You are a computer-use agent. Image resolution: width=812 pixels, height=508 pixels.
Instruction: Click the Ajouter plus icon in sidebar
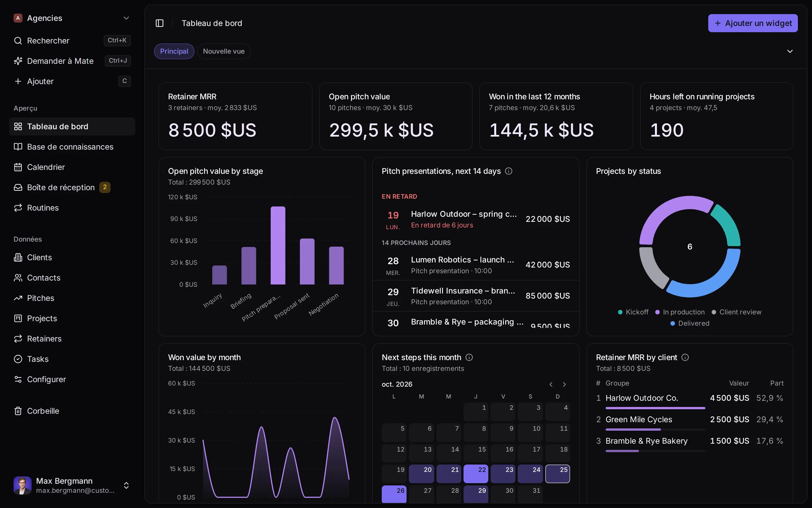(x=18, y=81)
